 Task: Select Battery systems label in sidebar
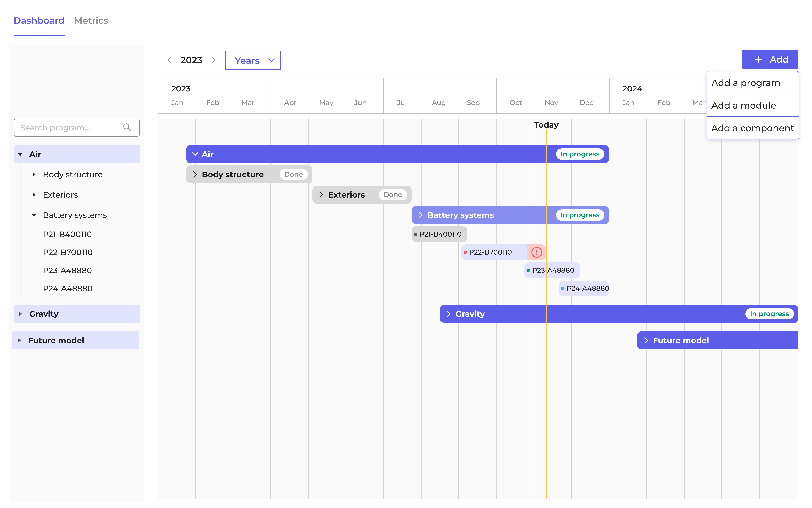[x=75, y=215]
